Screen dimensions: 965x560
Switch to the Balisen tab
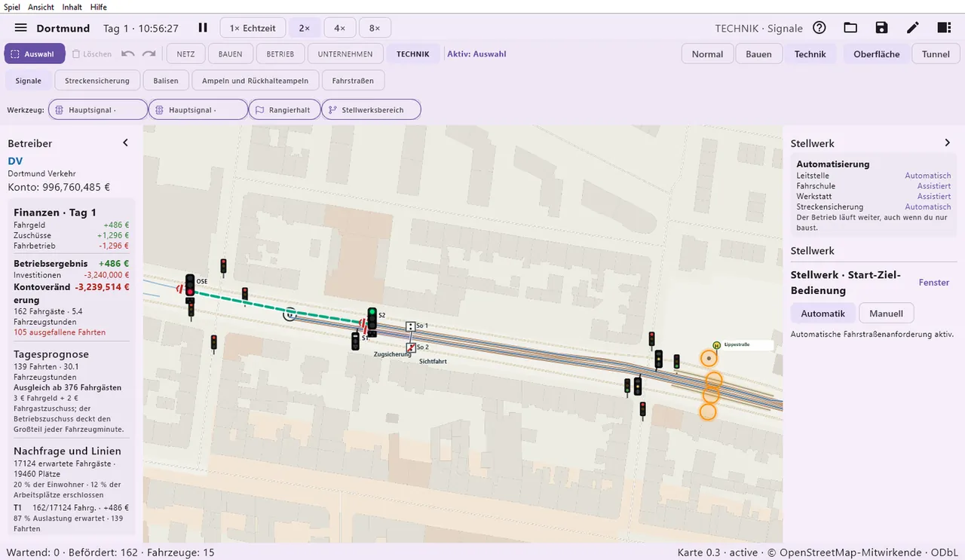(166, 81)
